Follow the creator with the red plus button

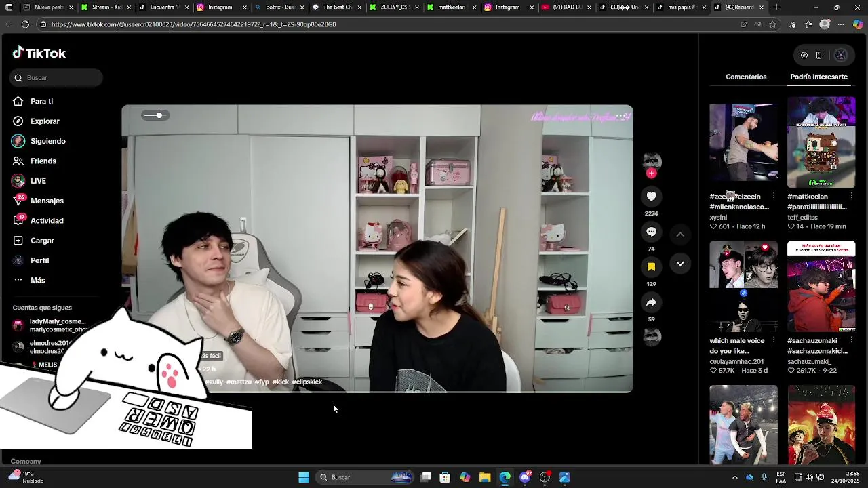(x=652, y=174)
